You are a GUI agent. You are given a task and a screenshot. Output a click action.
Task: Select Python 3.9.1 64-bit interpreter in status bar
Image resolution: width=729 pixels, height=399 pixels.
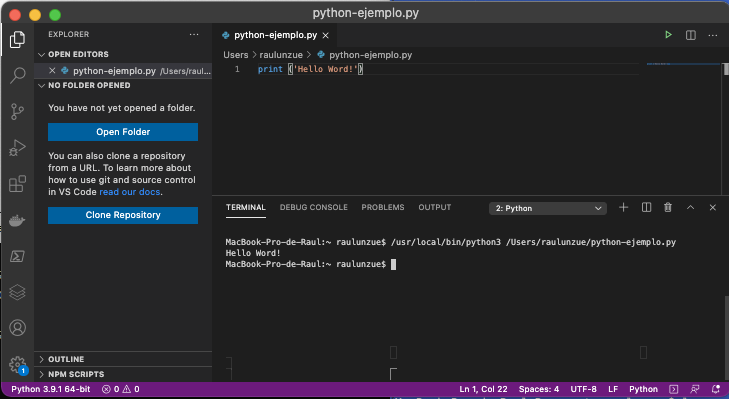pos(51,389)
